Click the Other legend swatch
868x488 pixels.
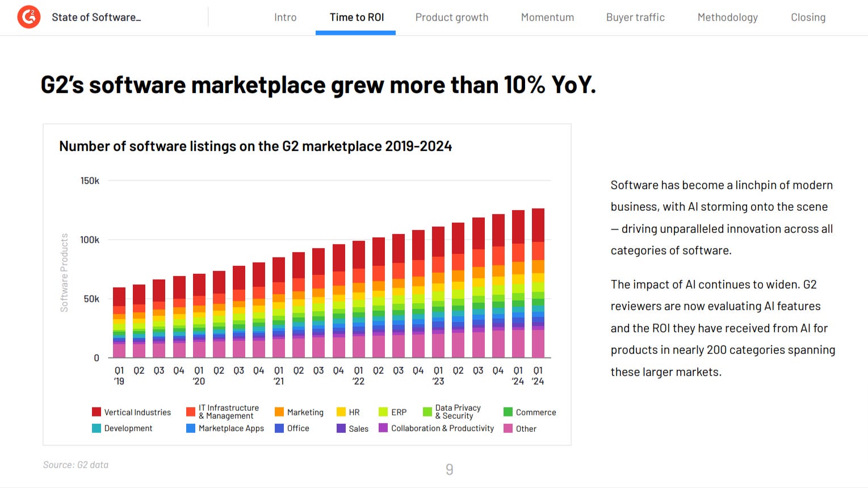pyautogui.click(x=508, y=428)
